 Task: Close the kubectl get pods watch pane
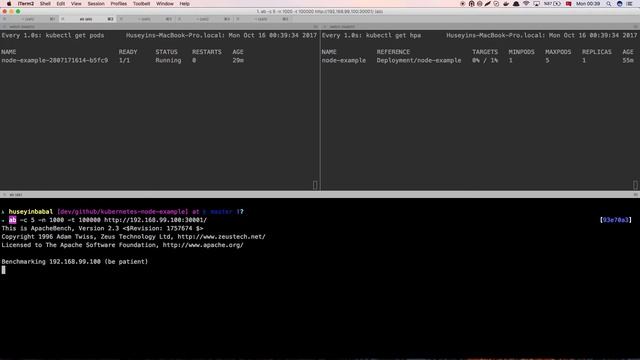click(4, 27)
